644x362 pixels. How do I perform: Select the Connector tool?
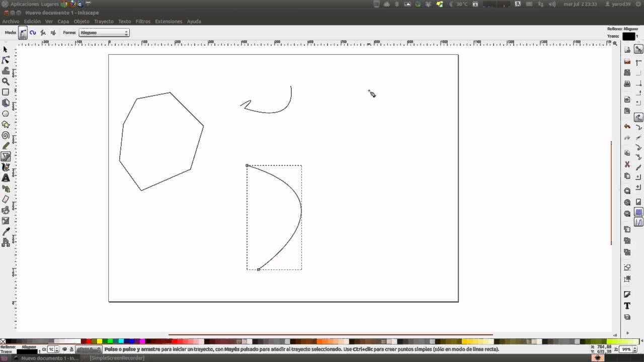click(6, 242)
